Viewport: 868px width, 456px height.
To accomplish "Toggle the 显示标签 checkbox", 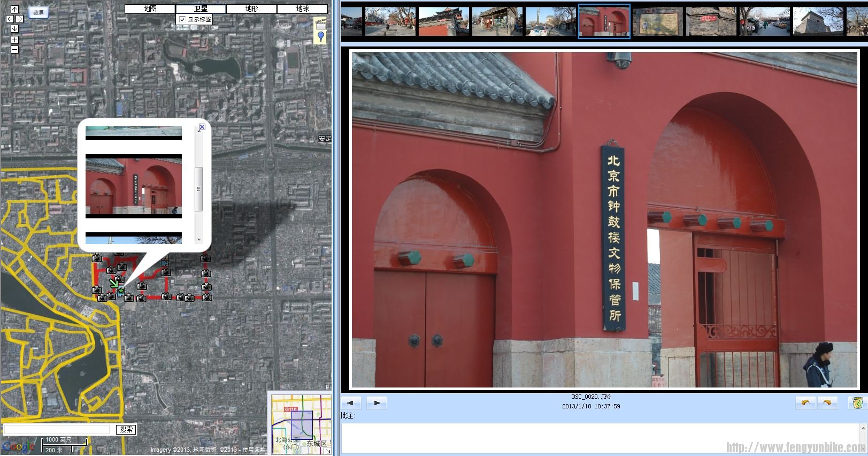I will pyautogui.click(x=182, y=19).
